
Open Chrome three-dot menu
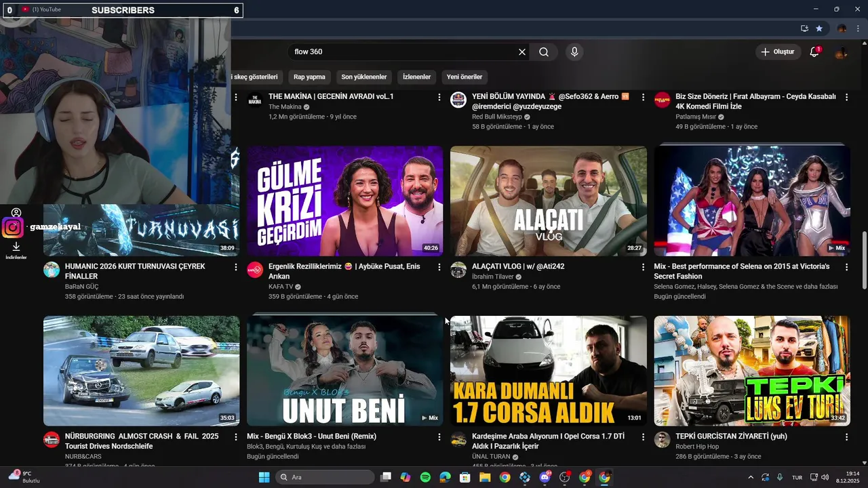[859, 28]
